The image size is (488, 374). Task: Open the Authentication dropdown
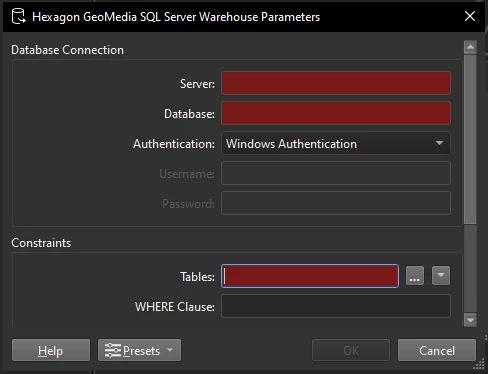[336, 143]
